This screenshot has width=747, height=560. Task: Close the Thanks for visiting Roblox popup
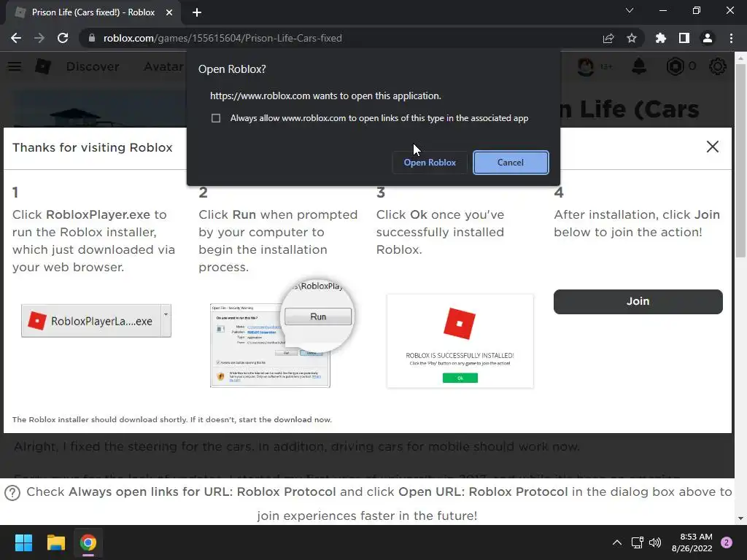pos(712,147)
